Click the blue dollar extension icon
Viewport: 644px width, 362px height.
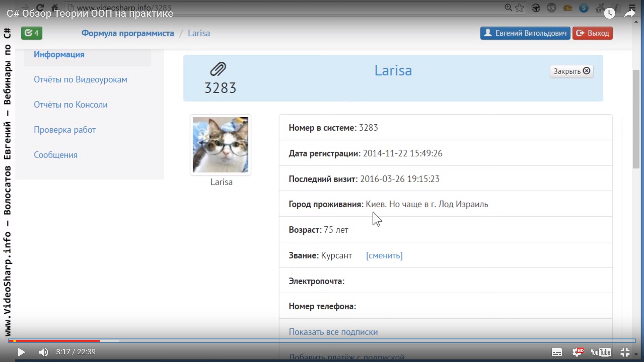[x=584, y=8]
